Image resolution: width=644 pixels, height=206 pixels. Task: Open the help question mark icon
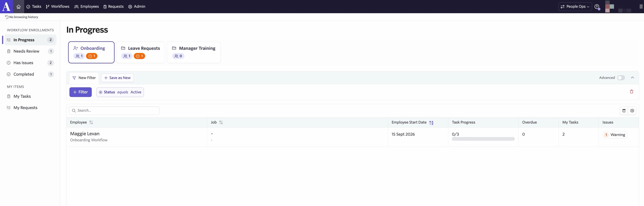tap(597, 7)
